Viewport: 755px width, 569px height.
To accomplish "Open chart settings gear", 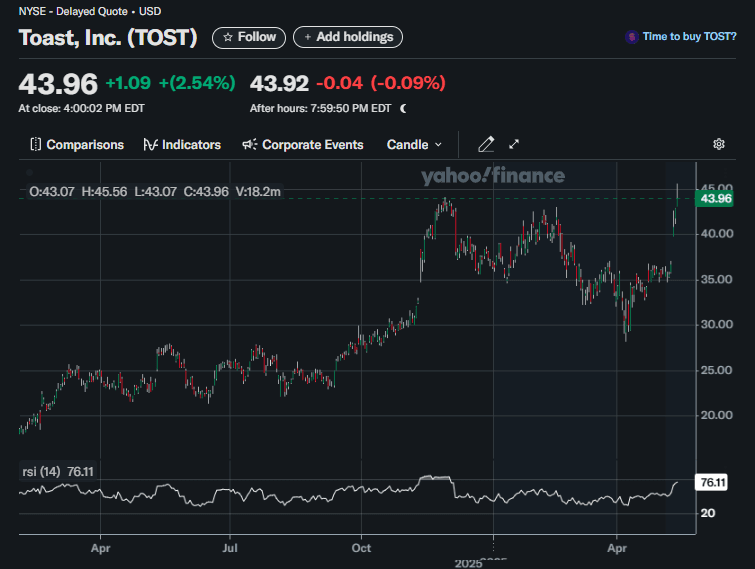I will point(718,144).
